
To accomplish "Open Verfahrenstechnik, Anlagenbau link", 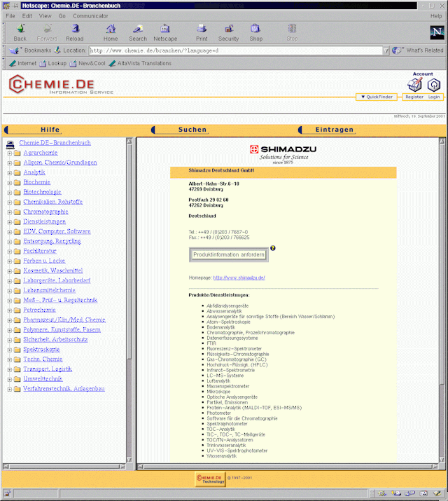I will 64,389.
